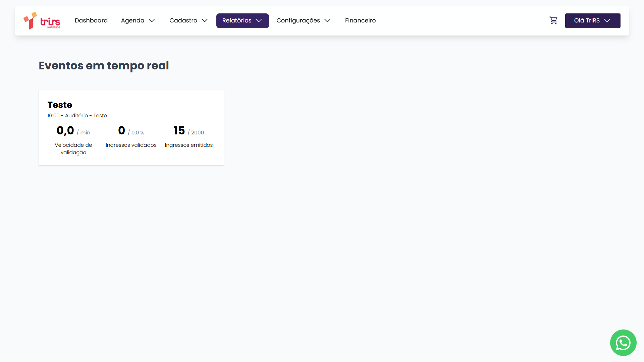Click the Relatórios menu label
The image size is (644, 362).
point(236,21)
